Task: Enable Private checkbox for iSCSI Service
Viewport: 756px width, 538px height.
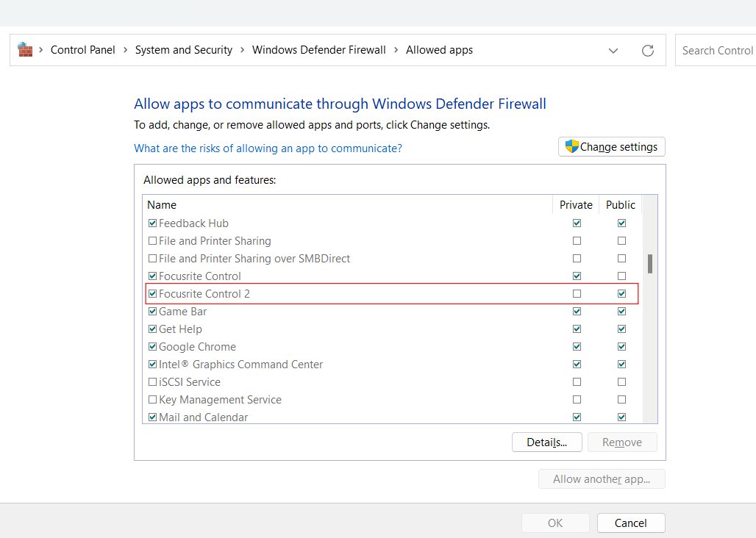Action: coord(577,382)
